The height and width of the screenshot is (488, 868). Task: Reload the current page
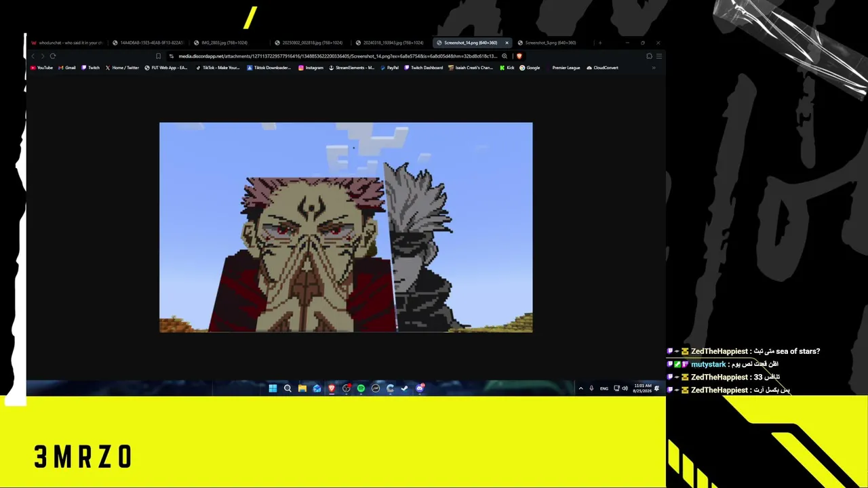click(x=52, y=56)
